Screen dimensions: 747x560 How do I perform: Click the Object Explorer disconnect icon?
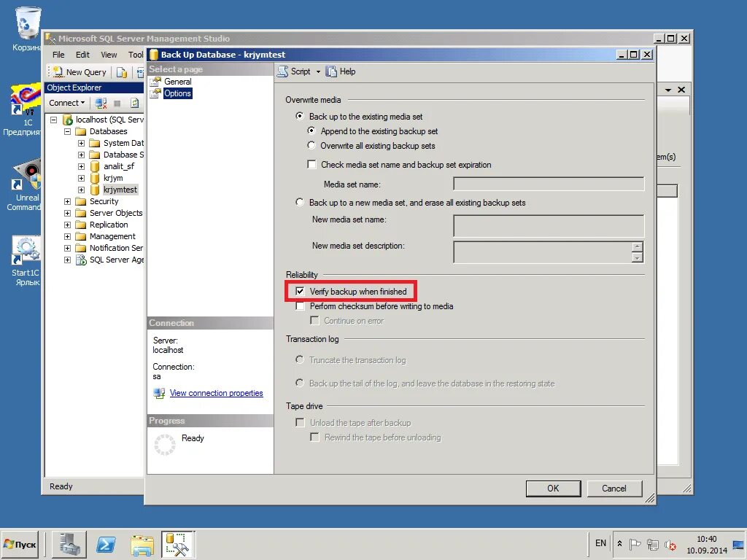(x=101, y=103)
